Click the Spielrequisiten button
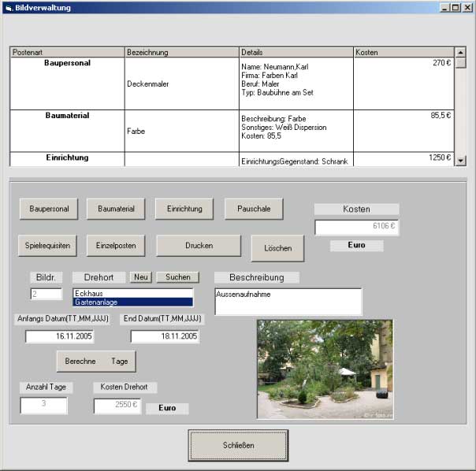 pyautogui.click(x=49, y=246)
